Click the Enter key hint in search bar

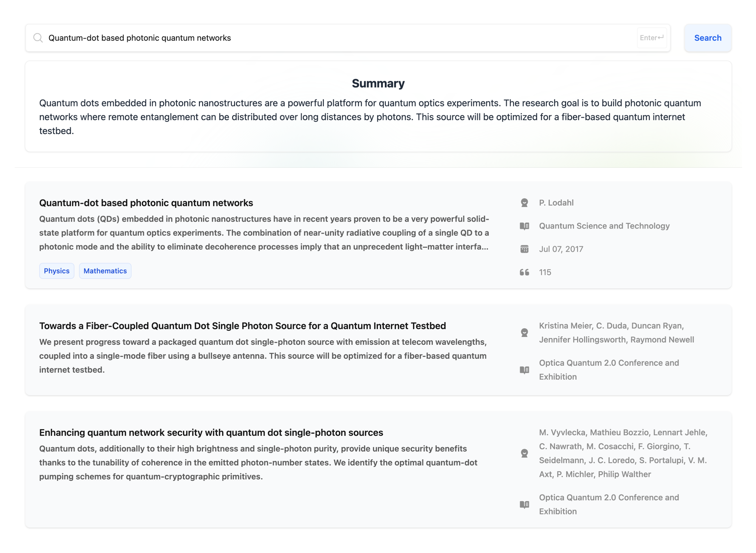coord(651,38)
